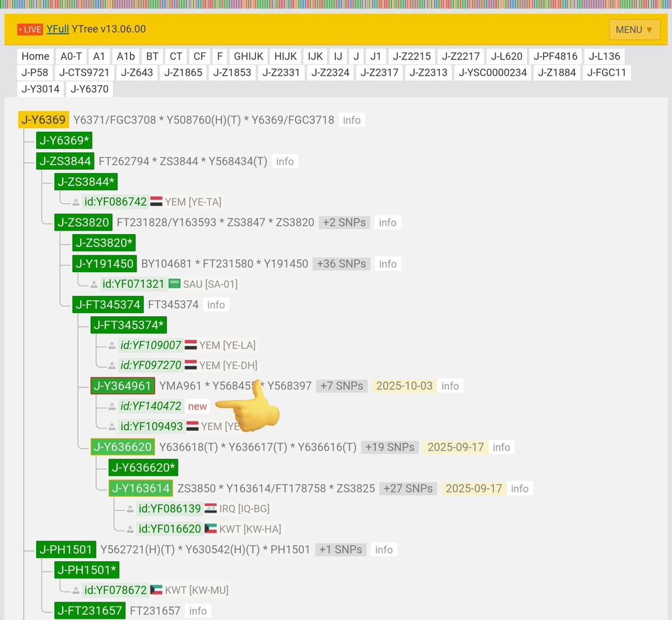
Task: Expand +27 SNPs for J-Y163614
Action: [408, 488]
